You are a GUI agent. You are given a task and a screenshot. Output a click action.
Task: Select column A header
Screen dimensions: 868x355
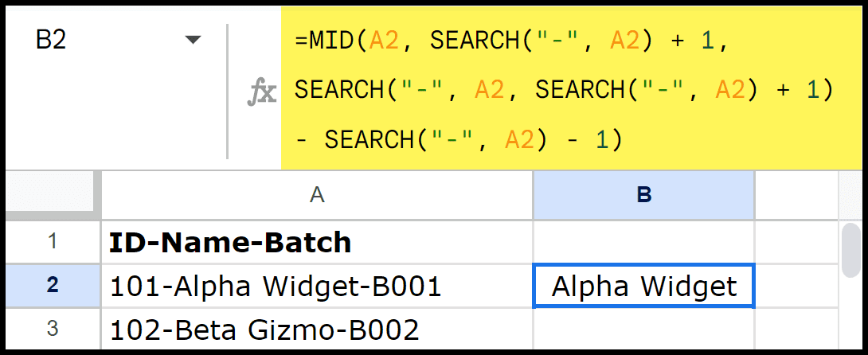317,194
